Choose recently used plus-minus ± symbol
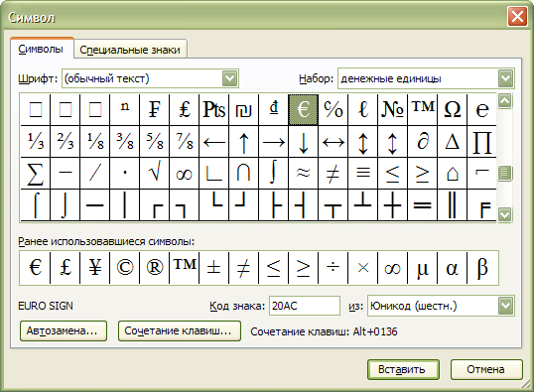 213,268
